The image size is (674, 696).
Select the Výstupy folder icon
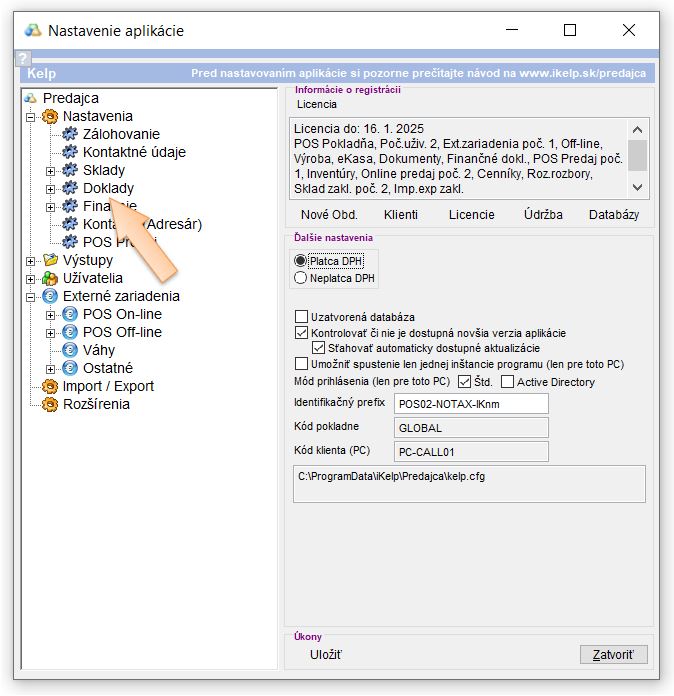(50, 260)
